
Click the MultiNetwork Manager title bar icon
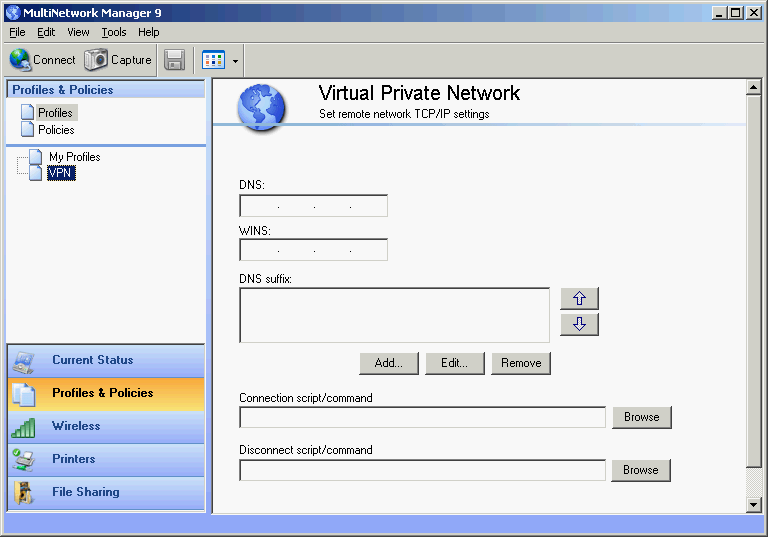point(13,13)
